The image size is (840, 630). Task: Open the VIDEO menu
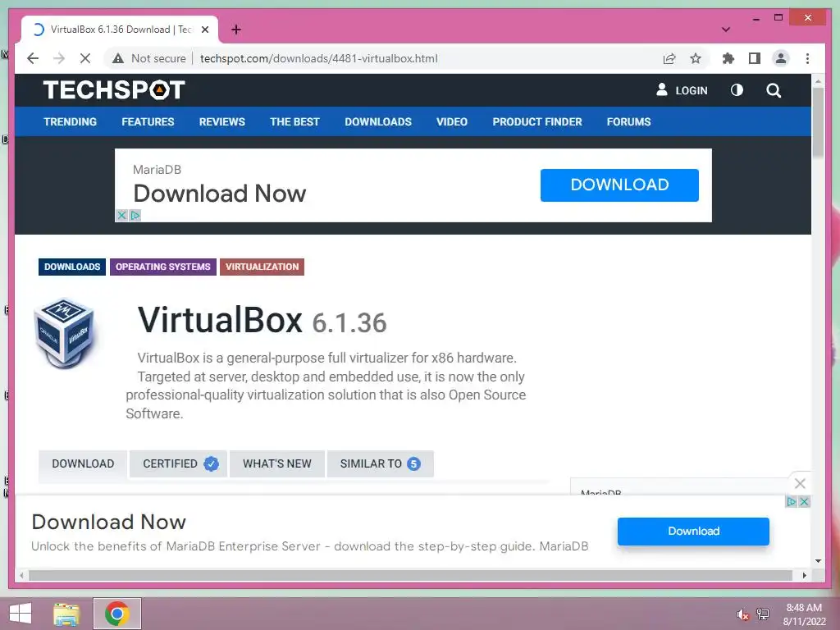[452, 121]
